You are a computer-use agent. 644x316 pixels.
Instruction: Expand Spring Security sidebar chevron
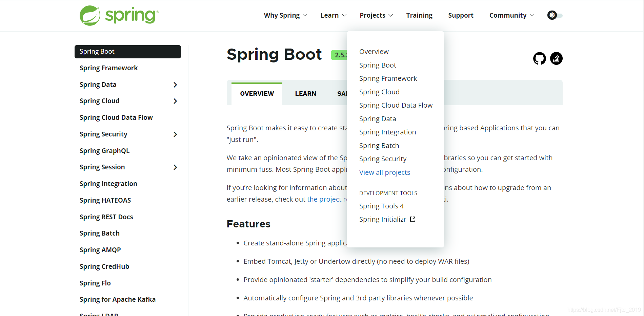click(x=175, y=134)
